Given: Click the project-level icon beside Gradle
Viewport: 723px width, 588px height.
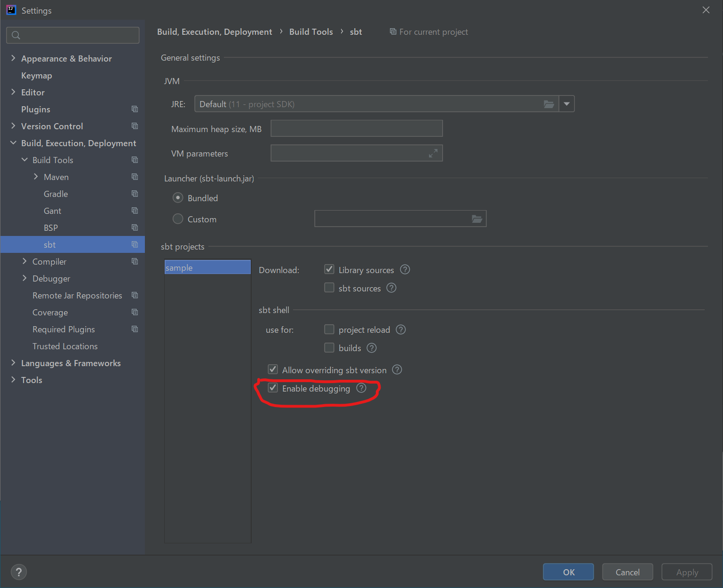Looking at the screenshot, I should [x=135, y=194].
